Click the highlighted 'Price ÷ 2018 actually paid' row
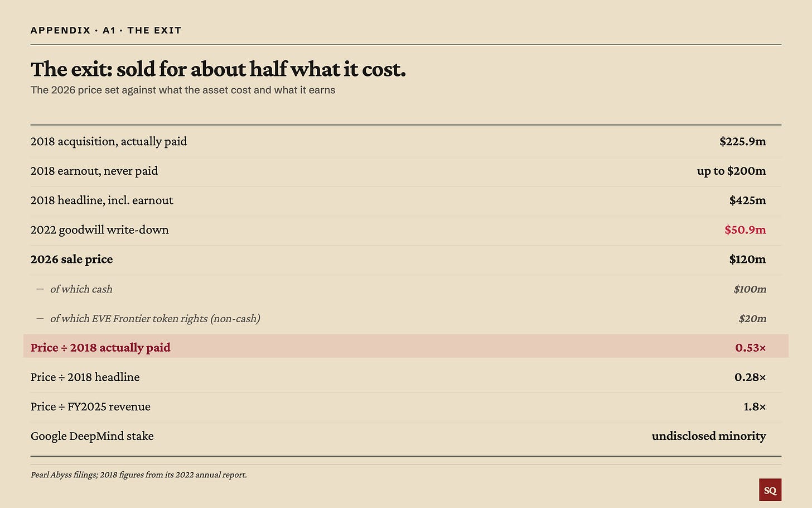This screenshot has height=508, width=812. [x=406, y=347]
